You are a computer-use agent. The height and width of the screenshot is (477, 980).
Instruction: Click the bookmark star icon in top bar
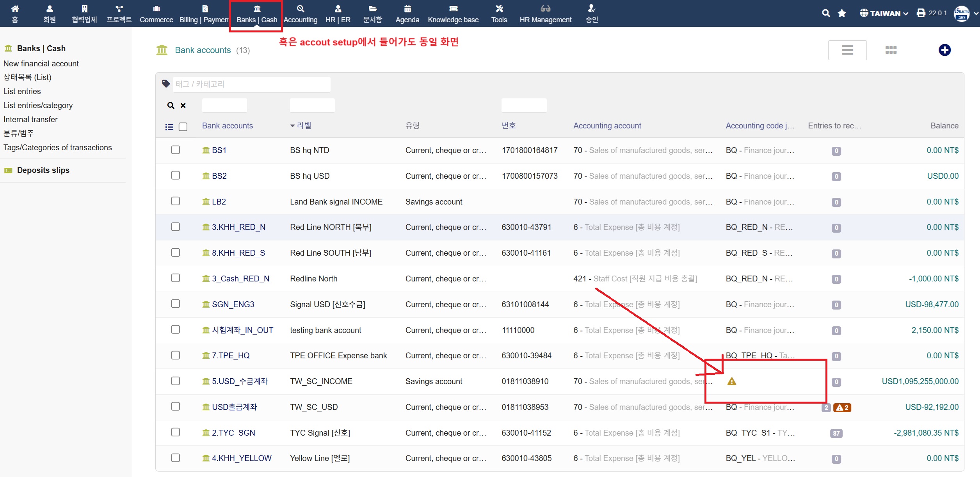[842, 13]
